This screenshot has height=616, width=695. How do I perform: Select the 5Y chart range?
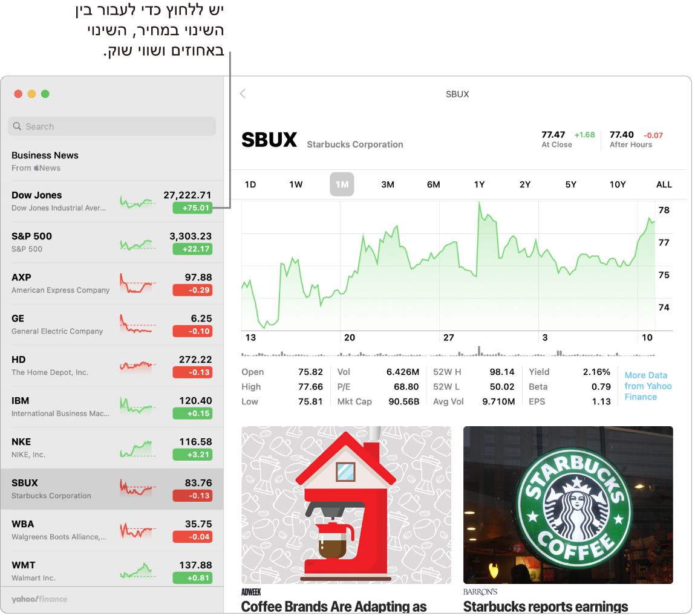571,184
